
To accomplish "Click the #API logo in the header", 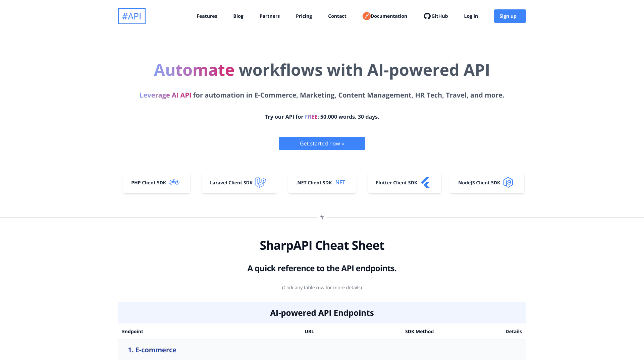I will tap(131, 16).
